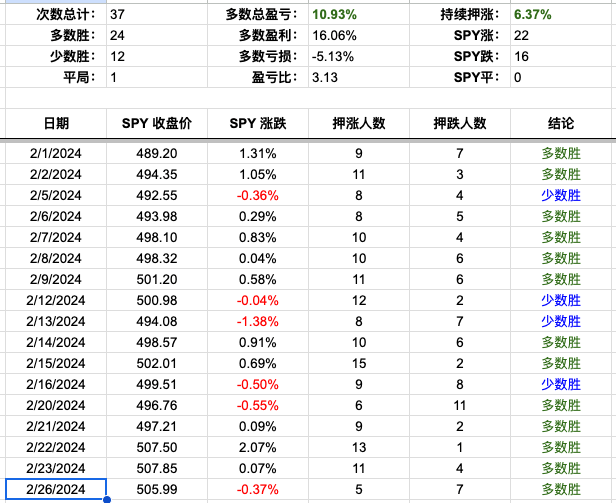Click the fill handle on the 2/26/2024 cell
Viewport: 616px width, 503px height.
pos(105,499)
